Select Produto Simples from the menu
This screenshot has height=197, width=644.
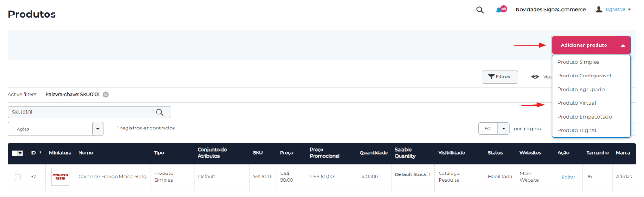pyautogui.click(x=578, y=62)
